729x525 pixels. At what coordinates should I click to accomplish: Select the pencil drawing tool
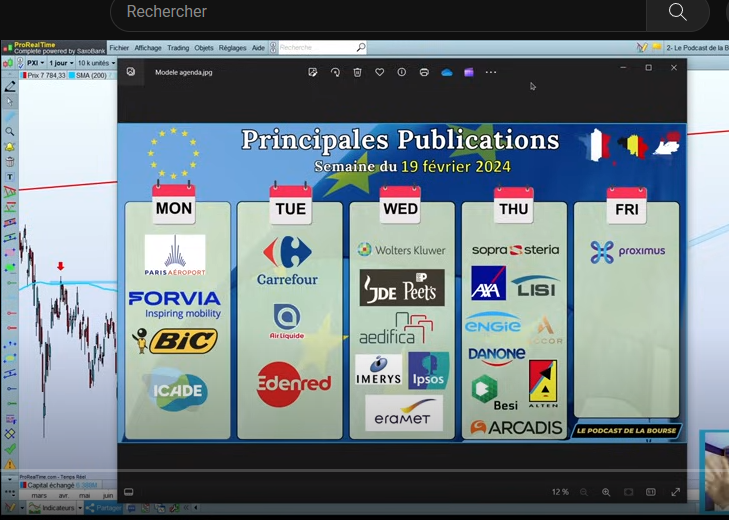[10, 86]
